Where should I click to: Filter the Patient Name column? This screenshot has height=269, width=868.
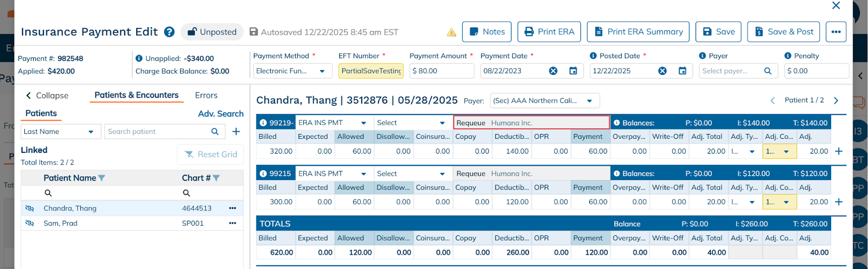coord(101,178)
